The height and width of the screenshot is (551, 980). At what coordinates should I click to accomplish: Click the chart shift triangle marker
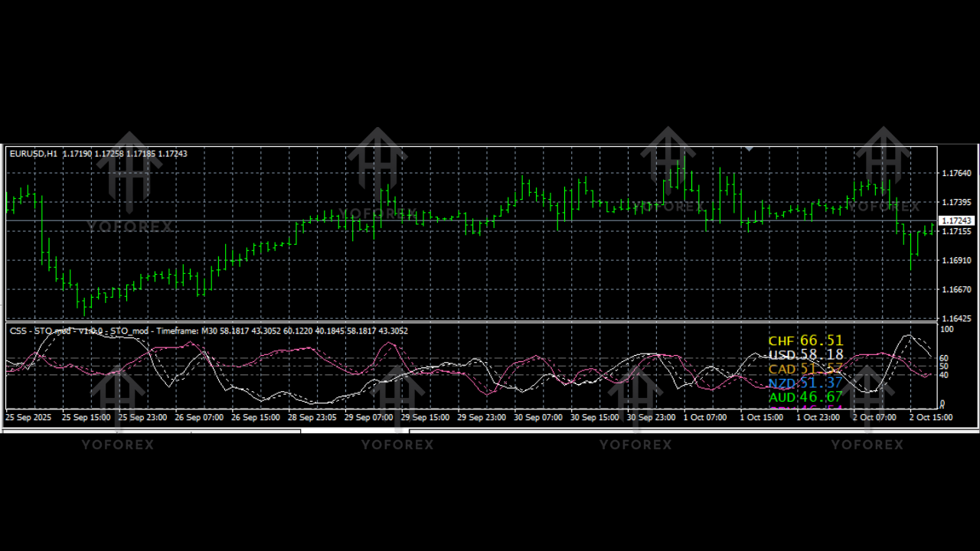click(749, 148)
